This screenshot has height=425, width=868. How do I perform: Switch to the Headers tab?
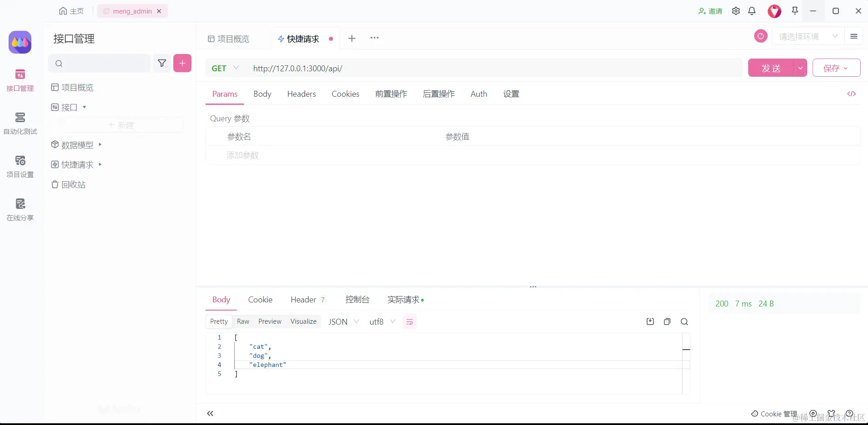(301, 94)
